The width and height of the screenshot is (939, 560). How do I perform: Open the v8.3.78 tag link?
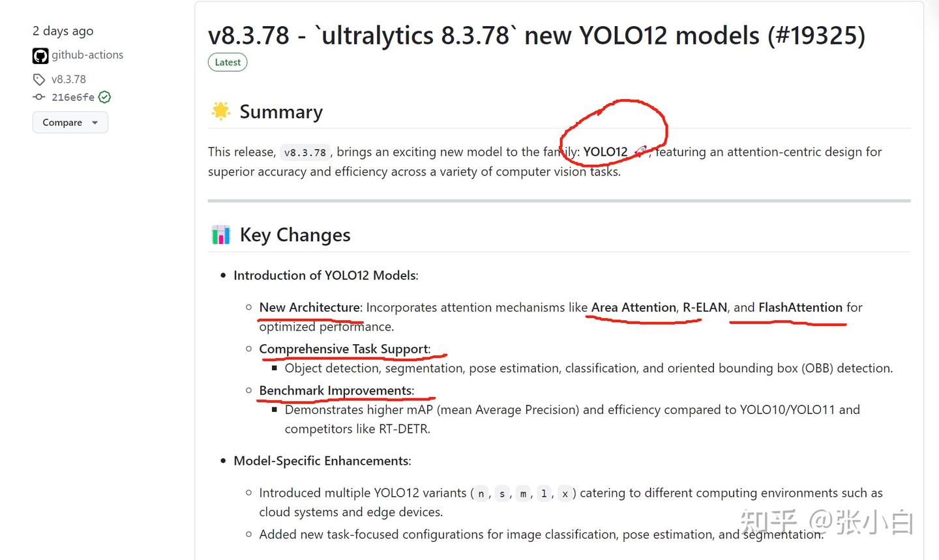coord(68,80)
